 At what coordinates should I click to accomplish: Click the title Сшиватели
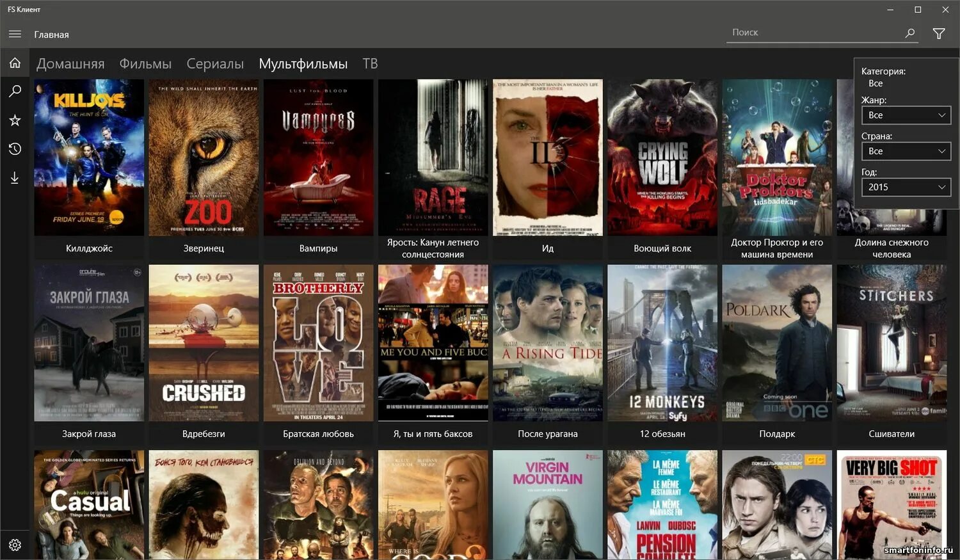tap(892, 434)
